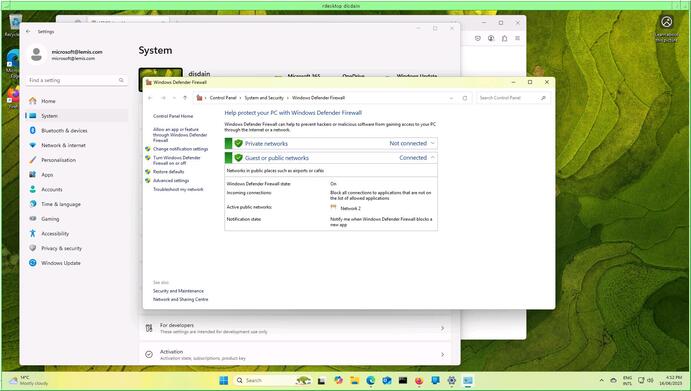
Task: Expand the Private networks section
Action: coord(432,143)
